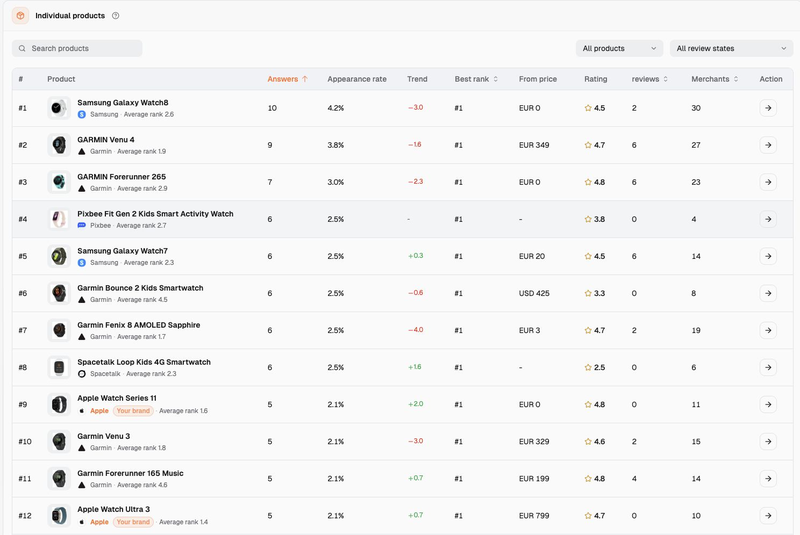Click Spacetalk brand logo icon
Screen dimensions: 800x535
[82, 374]
